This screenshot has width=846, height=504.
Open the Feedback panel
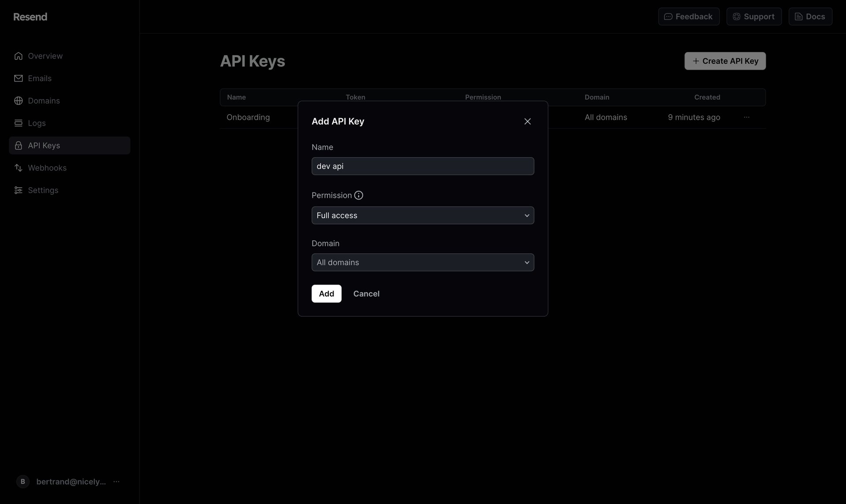[688, 16]
